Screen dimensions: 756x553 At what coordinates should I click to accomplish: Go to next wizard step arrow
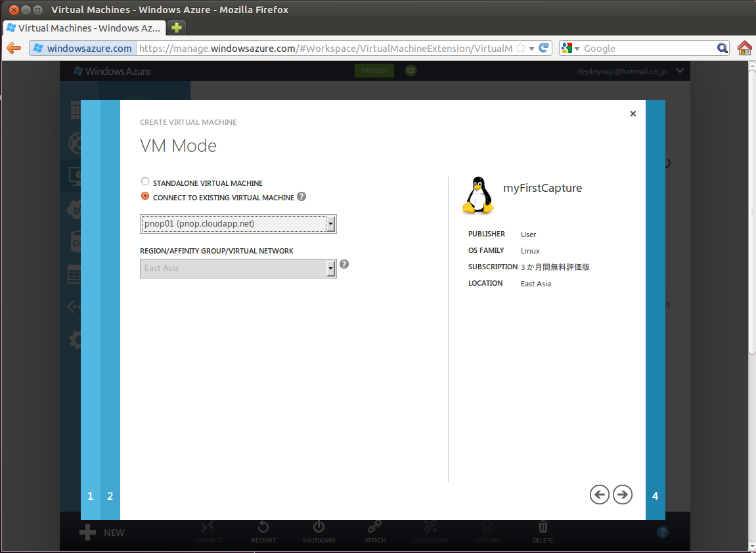click(623, 494)
